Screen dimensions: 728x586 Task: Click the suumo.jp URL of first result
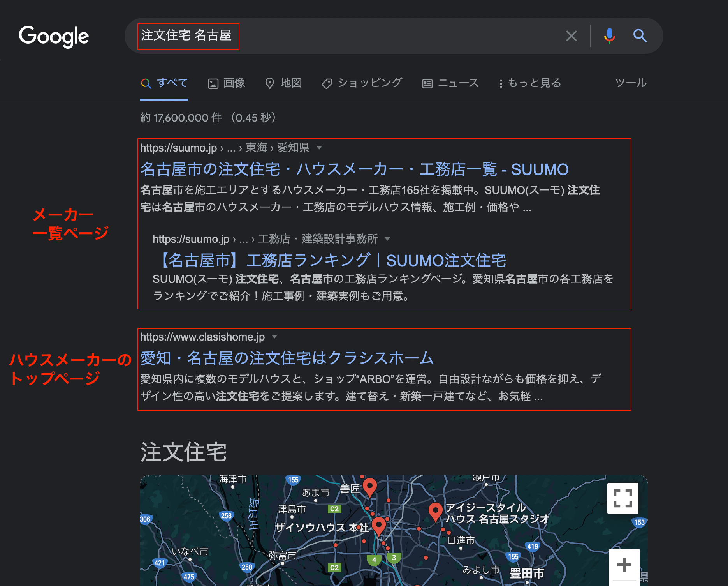pos(178,148)
